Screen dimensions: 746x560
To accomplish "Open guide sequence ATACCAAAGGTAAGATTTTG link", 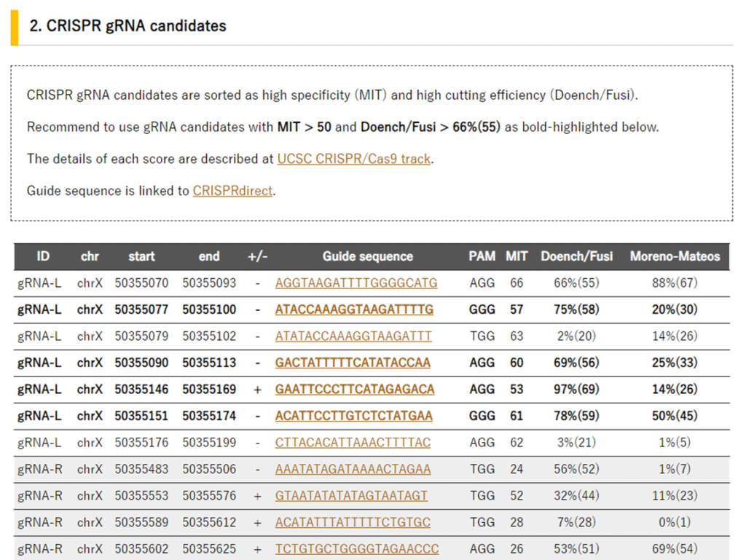I will click(354, 309).
